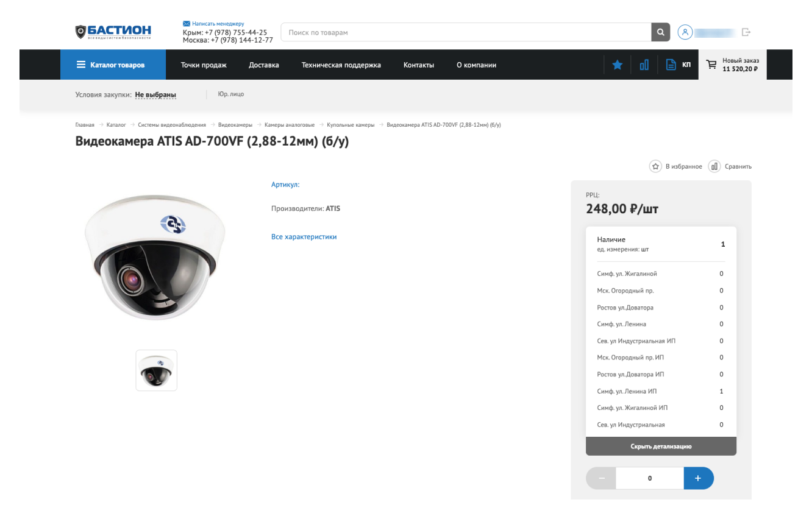This screenshot has height=519, width=812.
Task: Open favorites star in navigation bar
Action: coord(617,65)
